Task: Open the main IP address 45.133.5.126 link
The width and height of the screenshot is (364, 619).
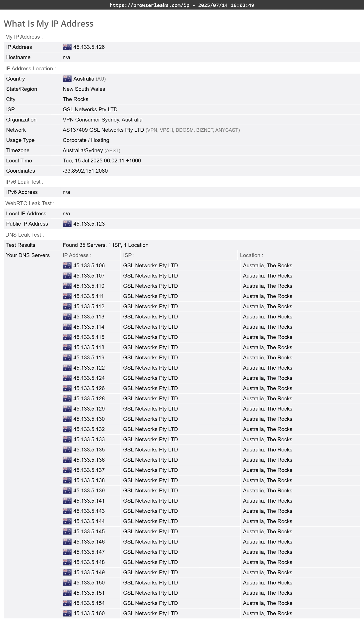Action: (89, 47)
